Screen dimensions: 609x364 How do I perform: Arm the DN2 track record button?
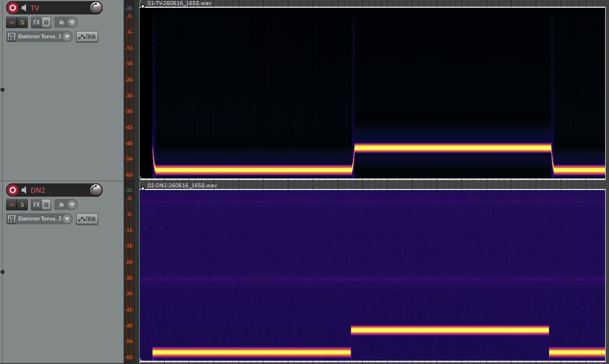coord(12,190)
